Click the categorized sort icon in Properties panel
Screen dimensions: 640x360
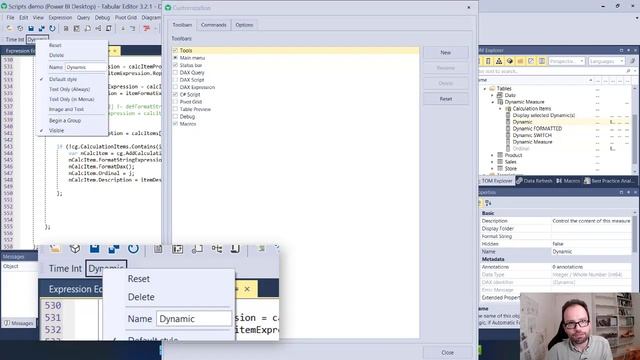pos(488,203)
